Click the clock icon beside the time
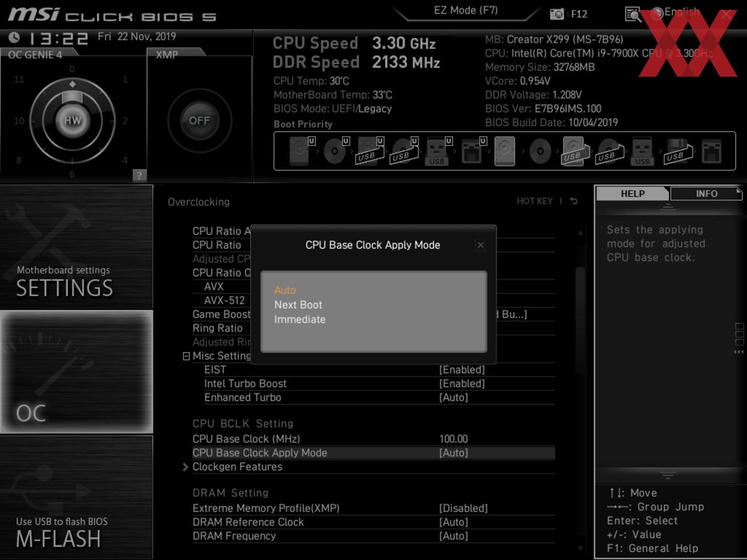747x560 pixels. 14,37
